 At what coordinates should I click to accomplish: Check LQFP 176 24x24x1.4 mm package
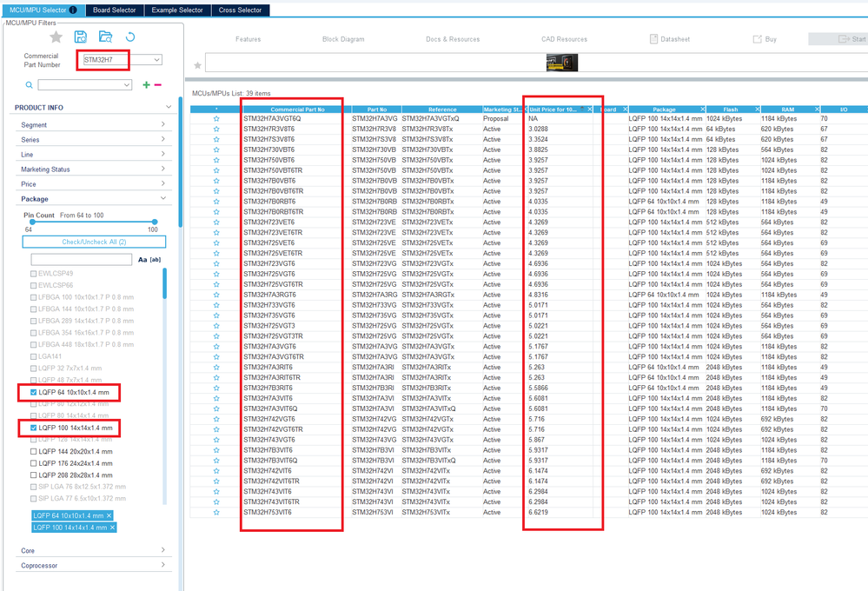tap(33, 463)
